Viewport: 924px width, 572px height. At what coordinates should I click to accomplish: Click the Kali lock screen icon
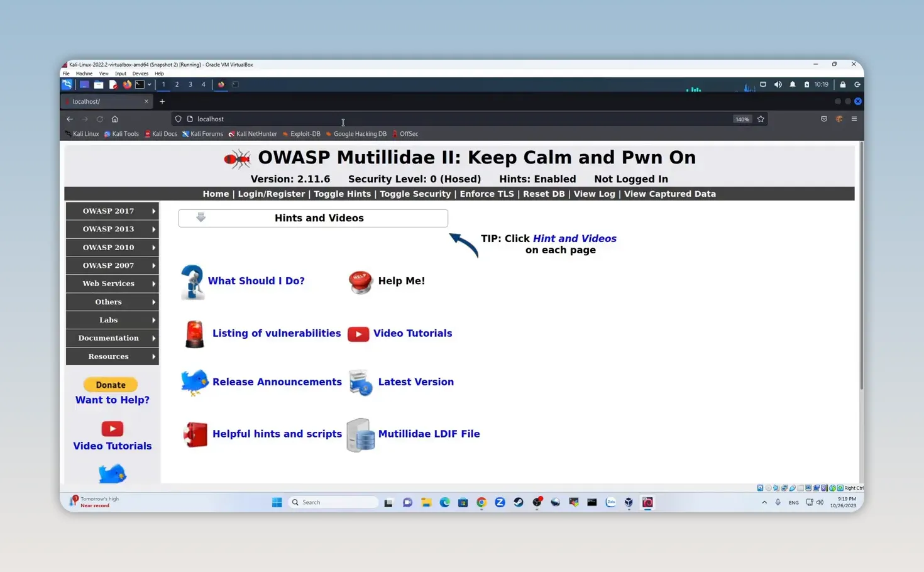click(843, 84)
